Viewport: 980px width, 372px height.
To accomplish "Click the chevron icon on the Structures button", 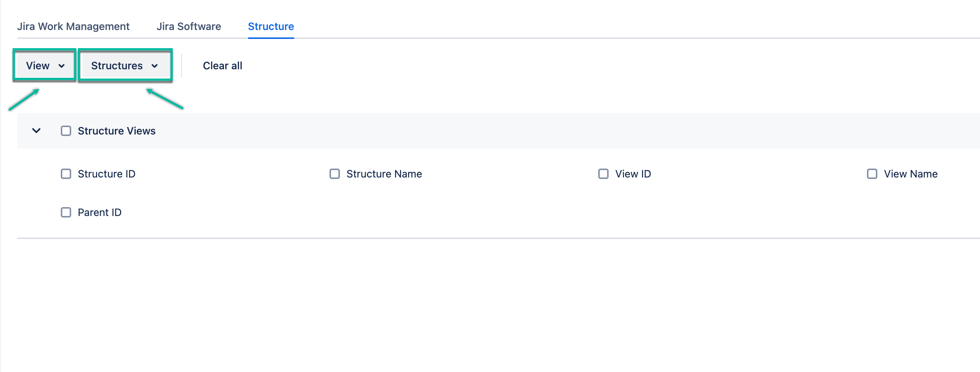I will [155, 66].
